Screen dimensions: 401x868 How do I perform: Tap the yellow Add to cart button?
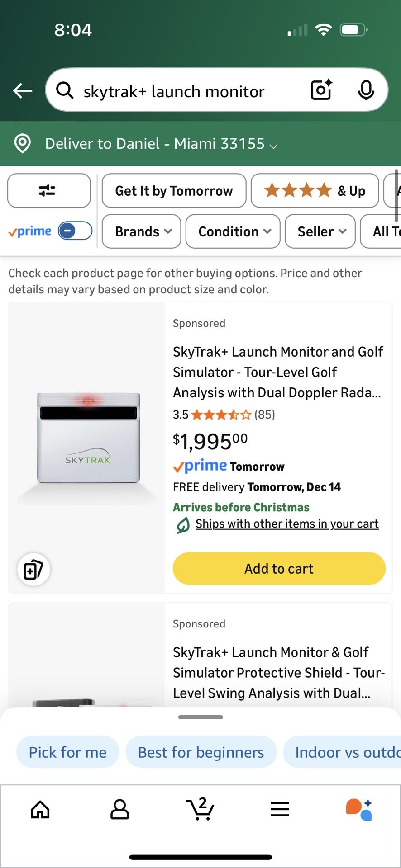[279, 568]
